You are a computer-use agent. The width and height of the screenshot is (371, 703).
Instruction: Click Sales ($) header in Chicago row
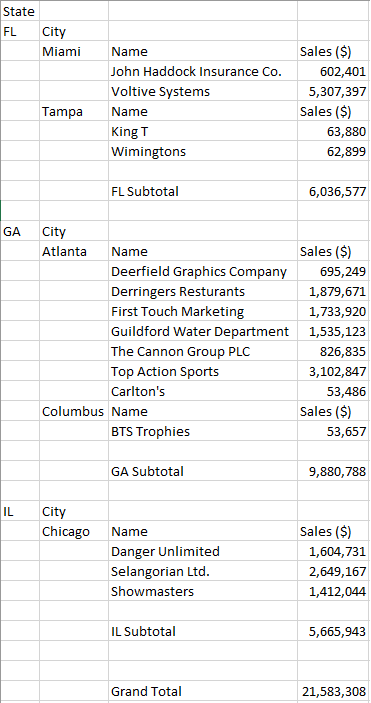point(334,531)
